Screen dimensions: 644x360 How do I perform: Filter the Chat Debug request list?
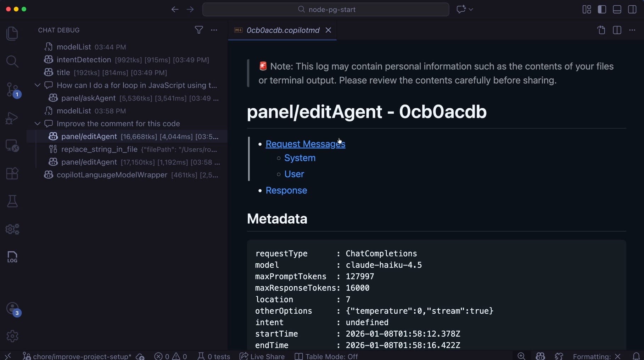199,30
